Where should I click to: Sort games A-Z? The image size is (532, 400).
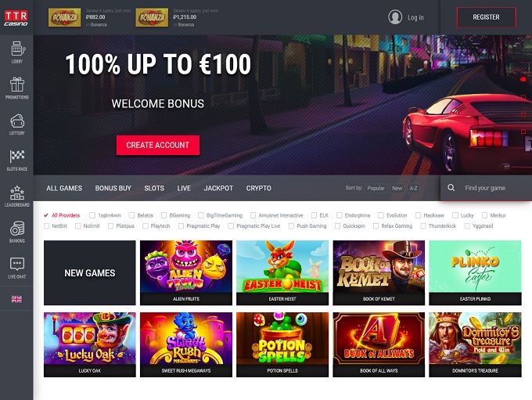point(413,188)
